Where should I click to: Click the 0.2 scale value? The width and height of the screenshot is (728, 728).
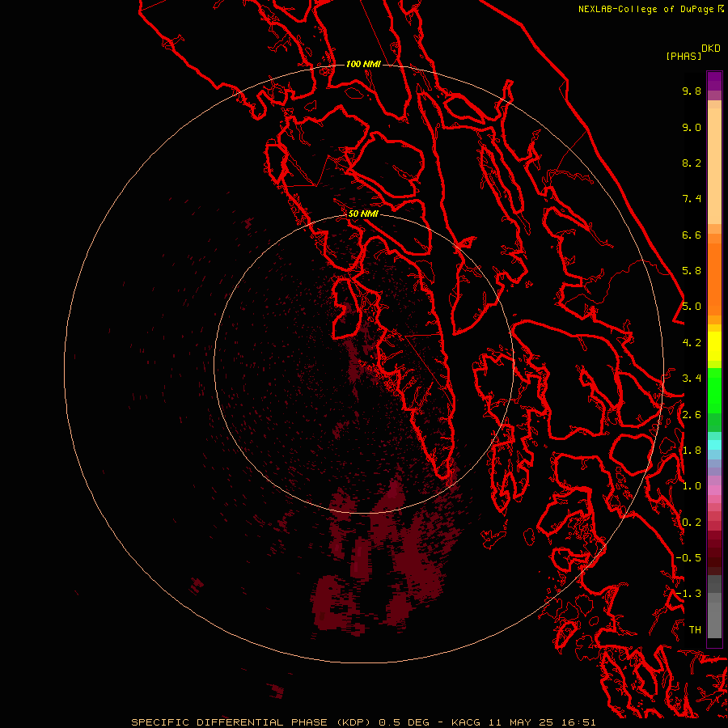pos(692,523)
